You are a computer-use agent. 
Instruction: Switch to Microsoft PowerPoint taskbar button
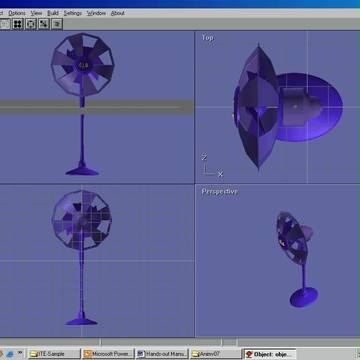(x=108, y=354)
